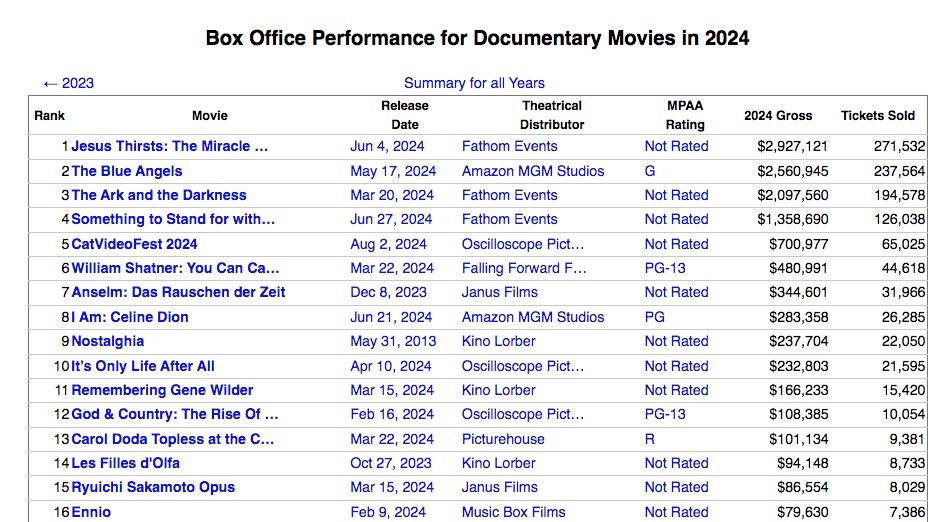Click PG rating for Celine Dion
944x522 pixels.
point(655,317)
